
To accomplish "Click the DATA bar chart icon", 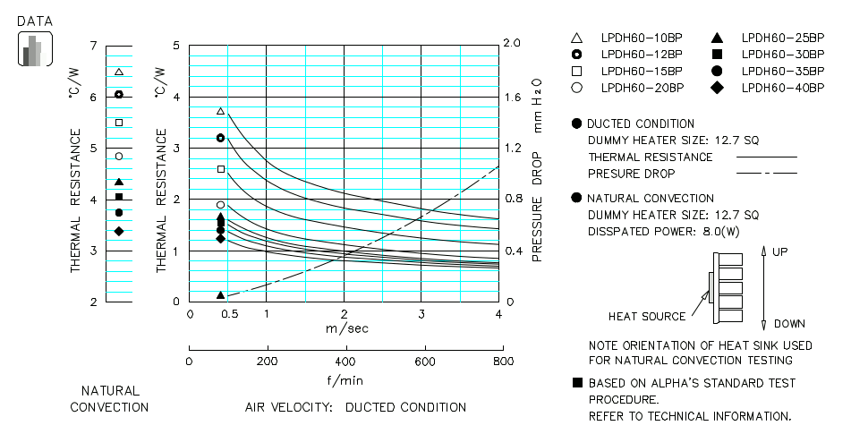I will click(36, 48).
